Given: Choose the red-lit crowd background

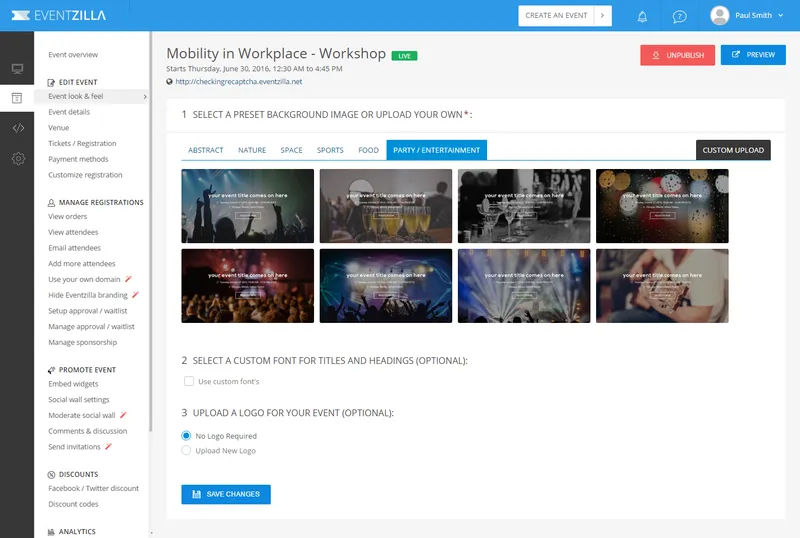Looking at the screenshot, I should 247,286.
